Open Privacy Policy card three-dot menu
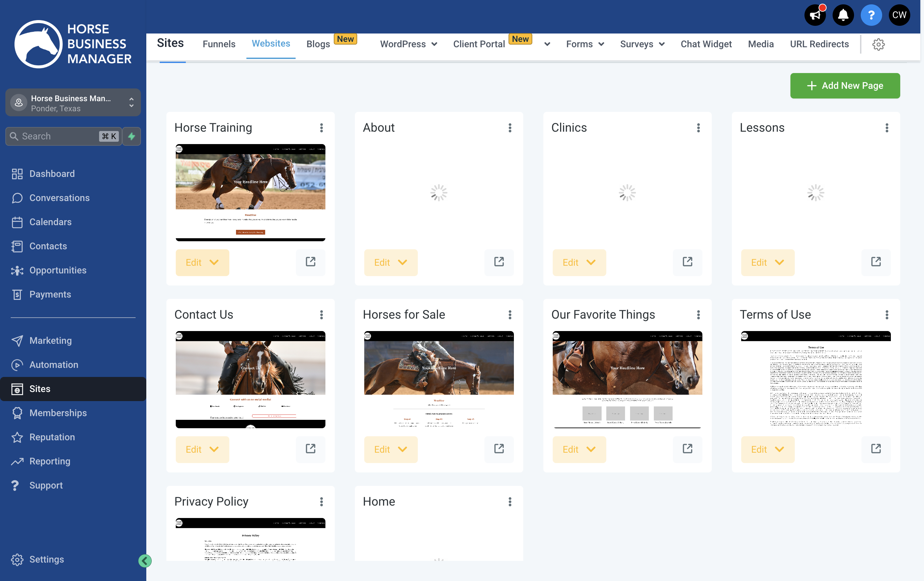Viewport: 924px width, 581px height. [321, 502]
